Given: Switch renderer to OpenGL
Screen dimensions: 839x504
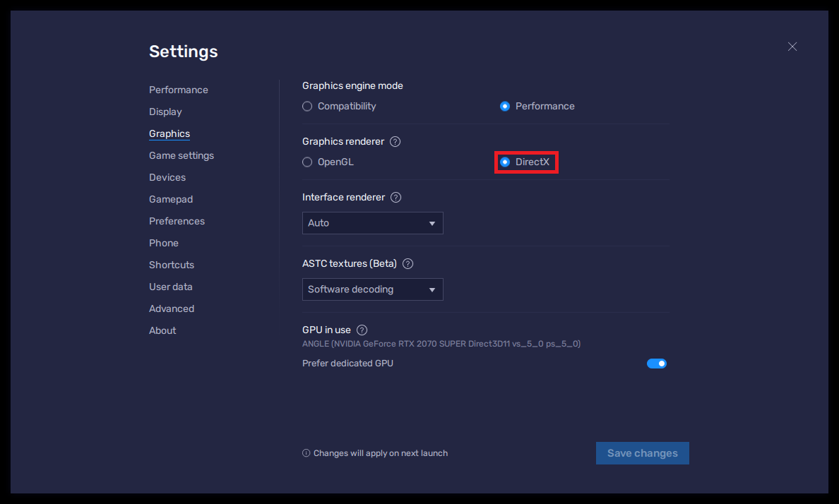Looking at the screenshot, I should [x=307, y=162].
